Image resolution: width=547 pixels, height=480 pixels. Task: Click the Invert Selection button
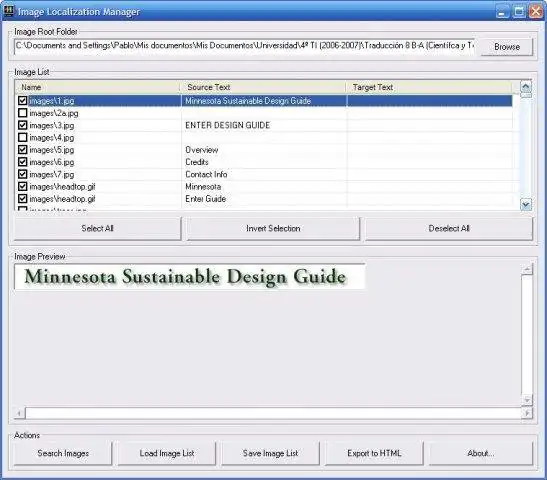point(273,228)
